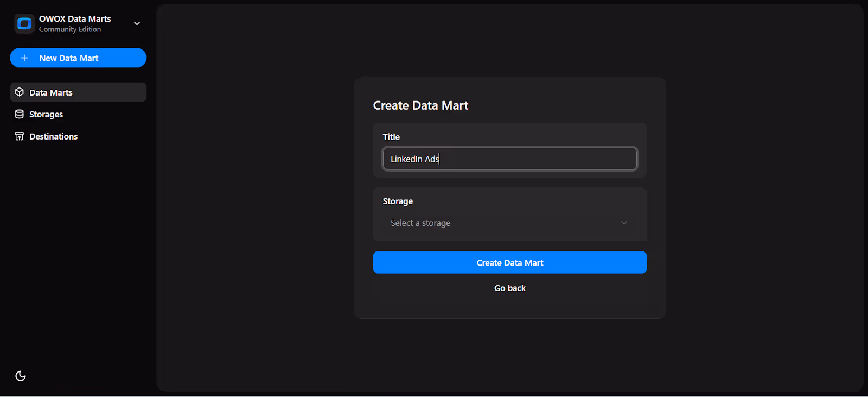Screen dimensions: 868x397
Task: Click the Data Marts cube icon
Action: [x=20, y=92]
